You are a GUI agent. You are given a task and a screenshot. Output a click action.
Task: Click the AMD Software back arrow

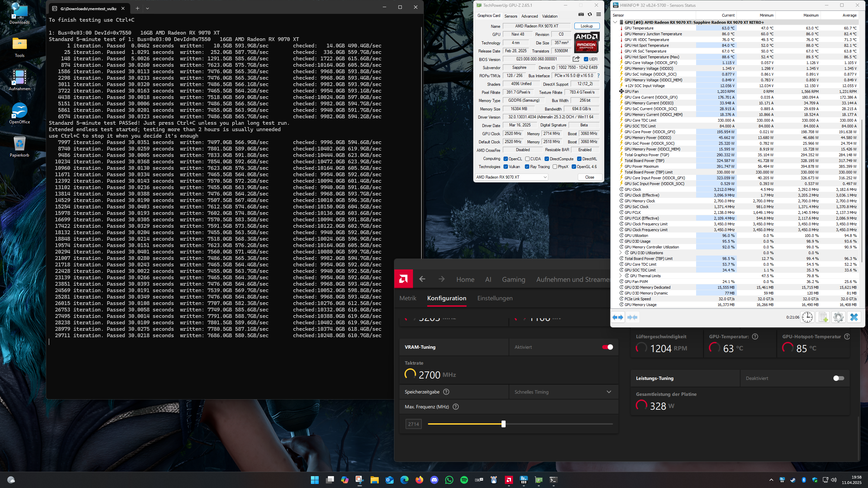[422, 279]
